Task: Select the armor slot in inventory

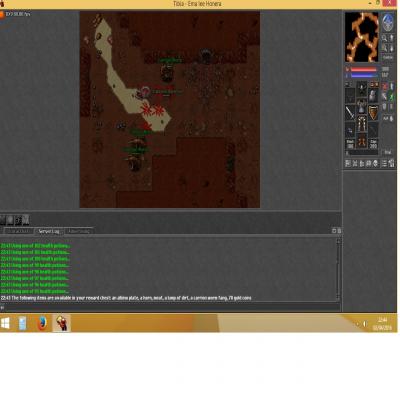Action: [362, 106]
